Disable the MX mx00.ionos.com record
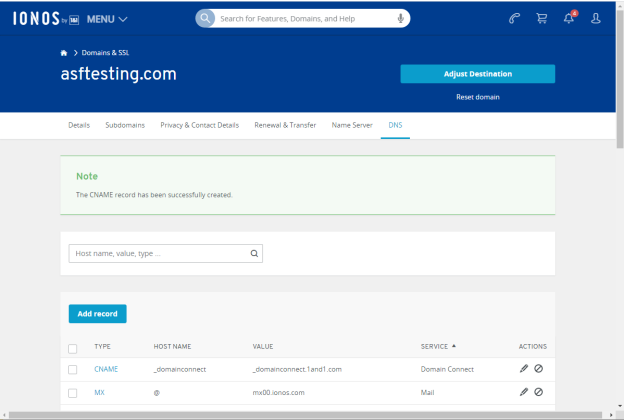 tap(538, 392)
